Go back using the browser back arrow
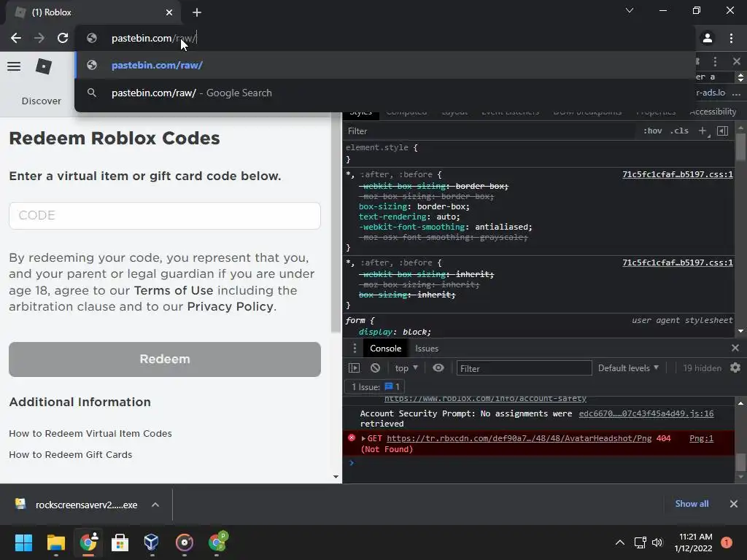Viewport: 747px width, 560px height. [16, 38]
